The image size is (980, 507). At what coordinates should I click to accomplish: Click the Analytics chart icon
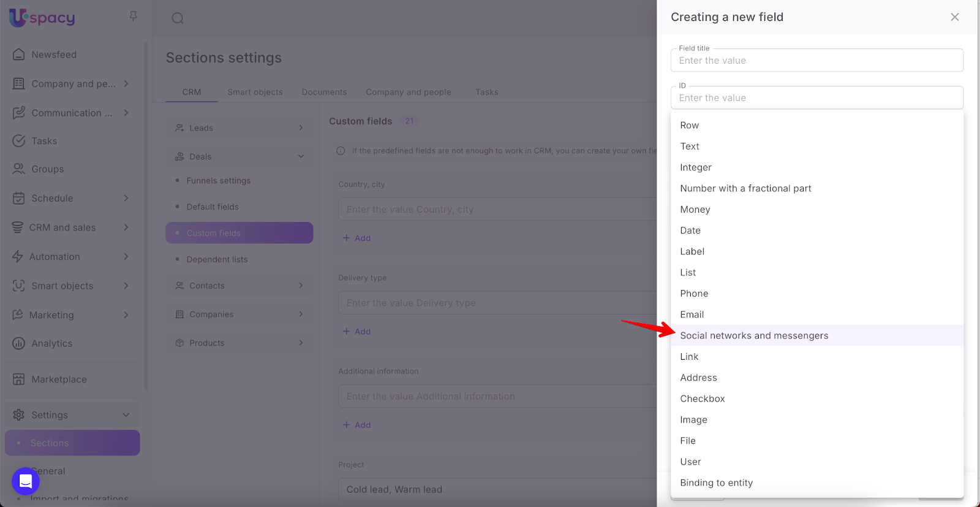click(19, 343)
